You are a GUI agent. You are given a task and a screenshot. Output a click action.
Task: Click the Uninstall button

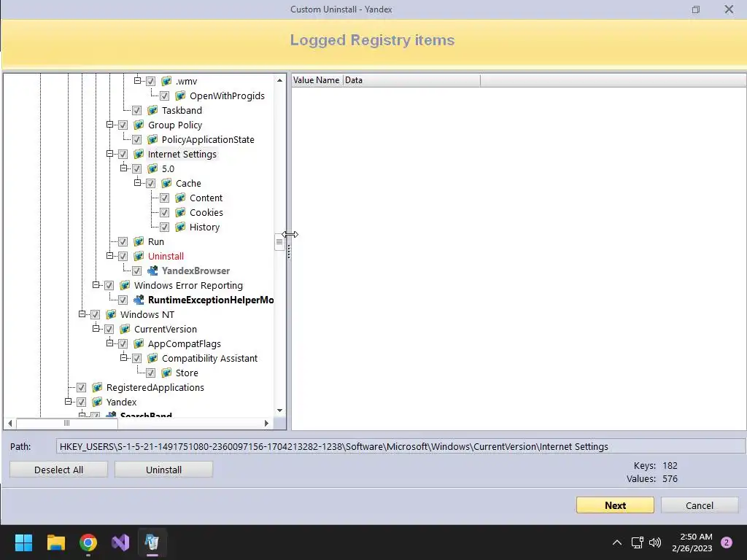click(163, 470)
